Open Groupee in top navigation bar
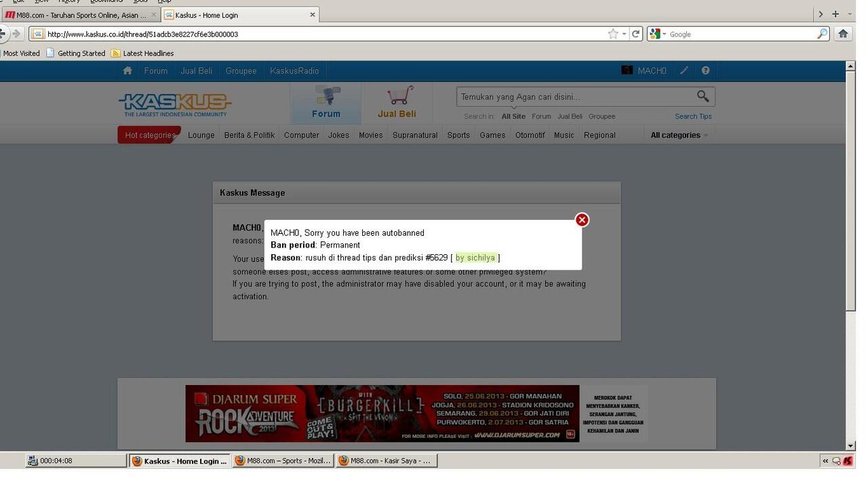 (241, 70)
